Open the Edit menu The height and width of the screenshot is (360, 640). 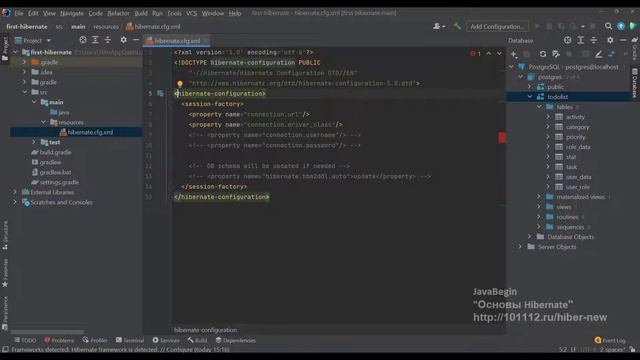pyautogui.click(x=33, y=13)
